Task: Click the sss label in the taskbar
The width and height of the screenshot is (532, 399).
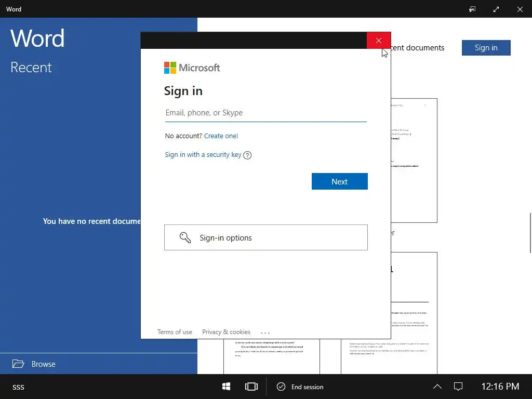Action: point(18,387)
